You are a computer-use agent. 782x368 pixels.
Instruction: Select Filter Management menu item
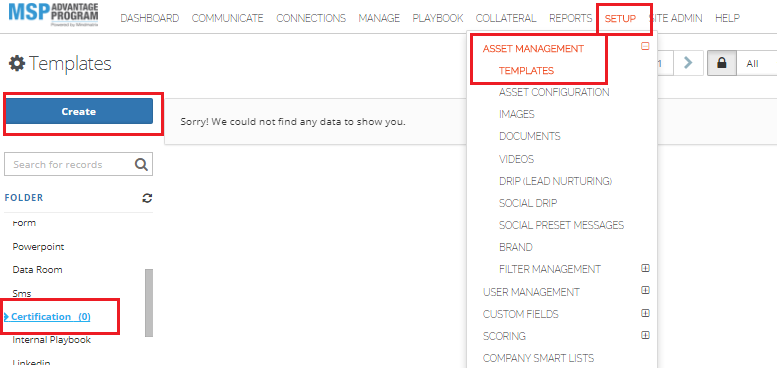[x=550, y=269]
